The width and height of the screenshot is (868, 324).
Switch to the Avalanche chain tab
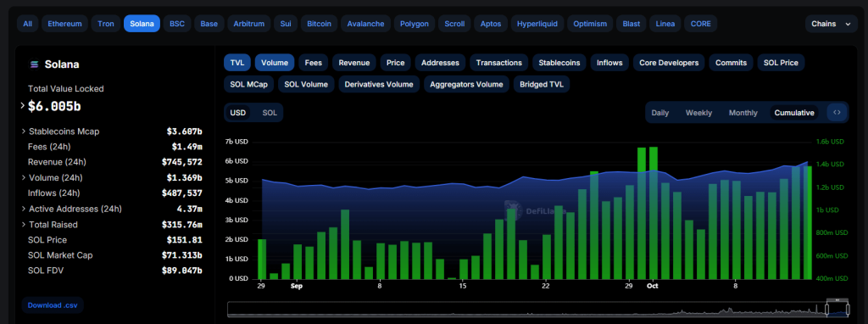(366, 24)
